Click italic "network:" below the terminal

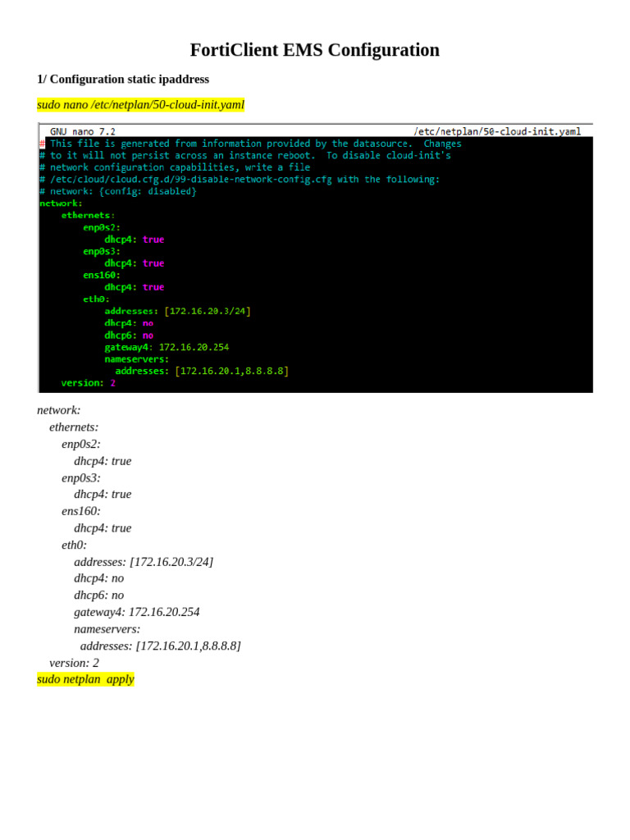(x=59, y=410)
